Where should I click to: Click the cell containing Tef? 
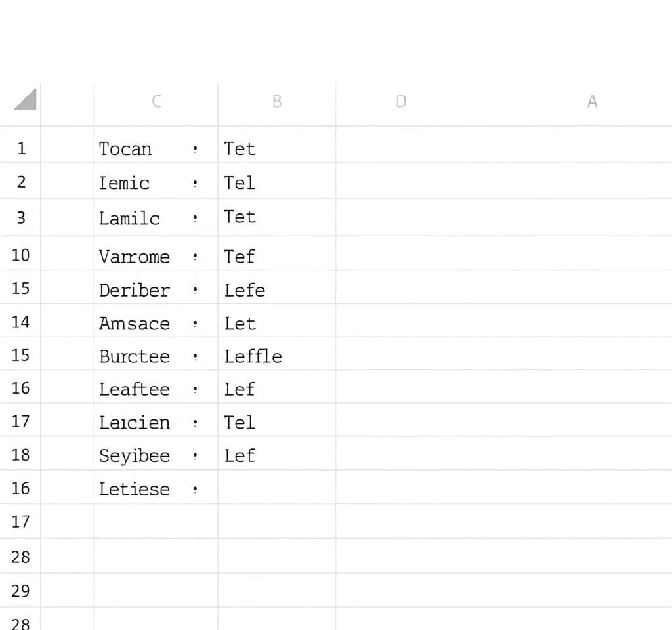point(240,257)
